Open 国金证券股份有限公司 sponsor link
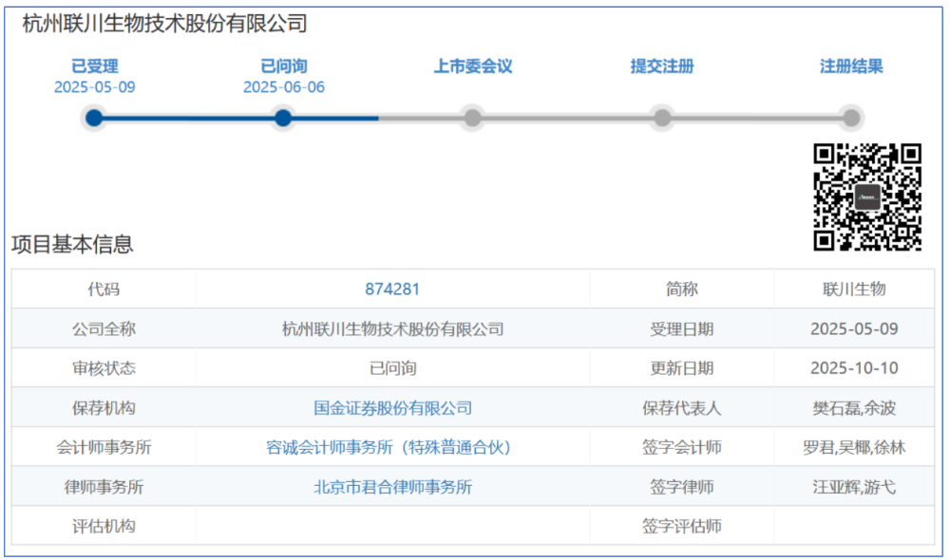The width and height of the screenshot is (950, 560). click(392, 408)
